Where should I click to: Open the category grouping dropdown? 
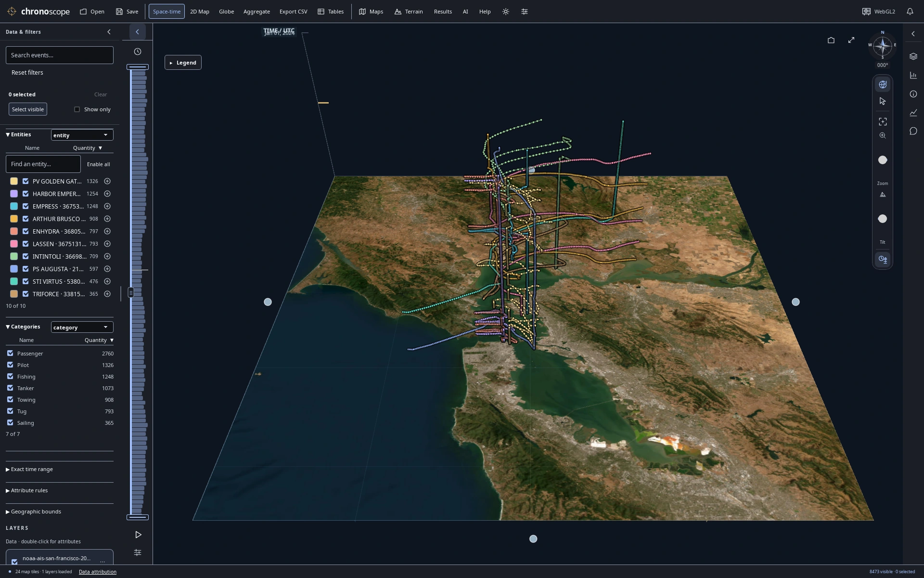pos(82,327)
